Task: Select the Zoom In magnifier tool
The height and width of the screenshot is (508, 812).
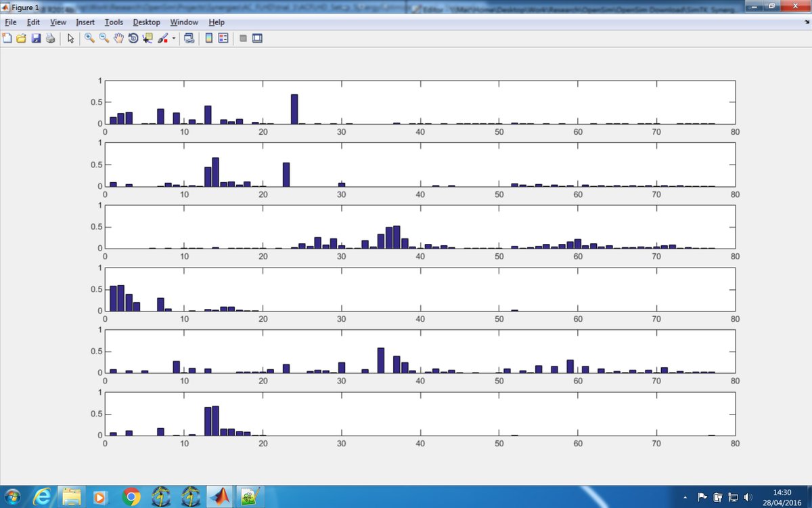Action: tap(89, 38)
